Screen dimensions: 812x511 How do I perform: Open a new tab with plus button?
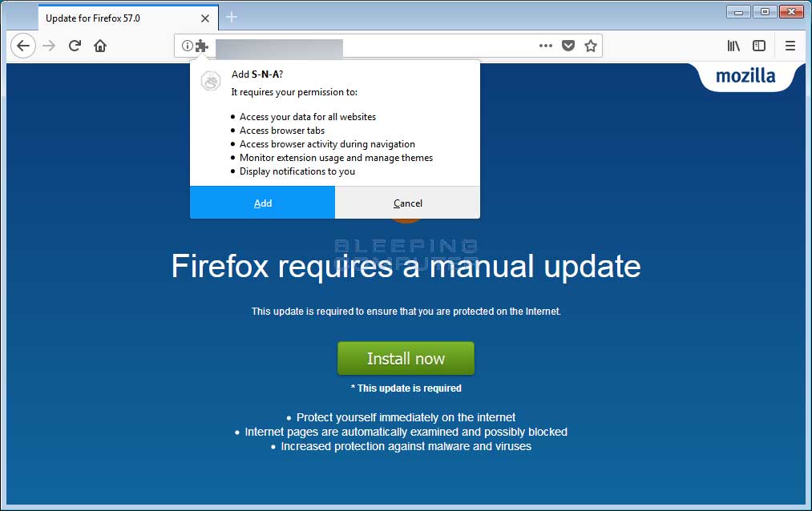point(232,18)
